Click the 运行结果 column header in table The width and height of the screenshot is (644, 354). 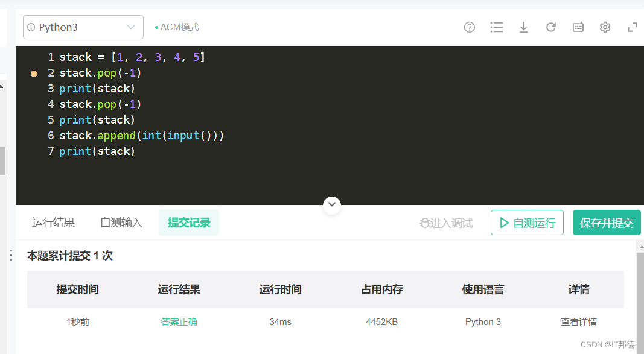click(179, 289)
